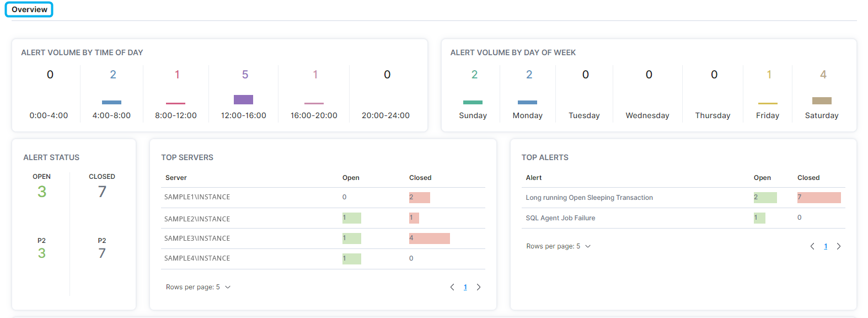
Task: Click the tan Saturday alert volume bar
Action: (x=822, y=100)
